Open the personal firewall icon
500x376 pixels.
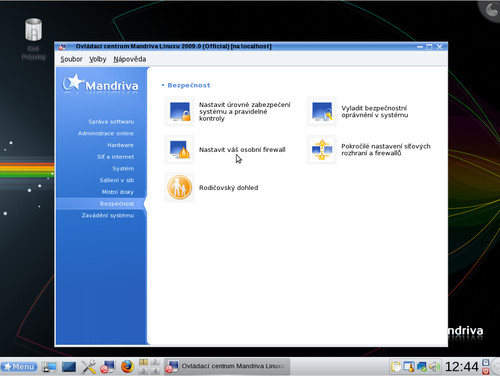click(180, 150)
